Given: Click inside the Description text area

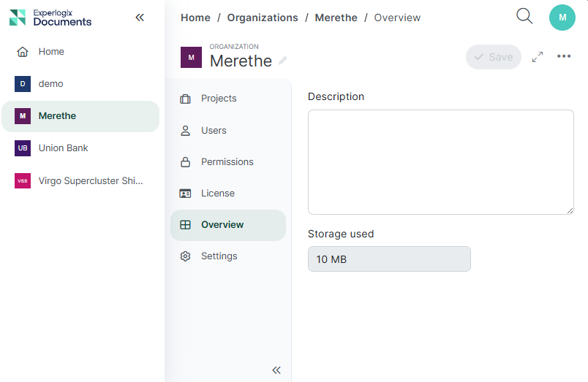Looking at the screenshot, I should (440, 162).
